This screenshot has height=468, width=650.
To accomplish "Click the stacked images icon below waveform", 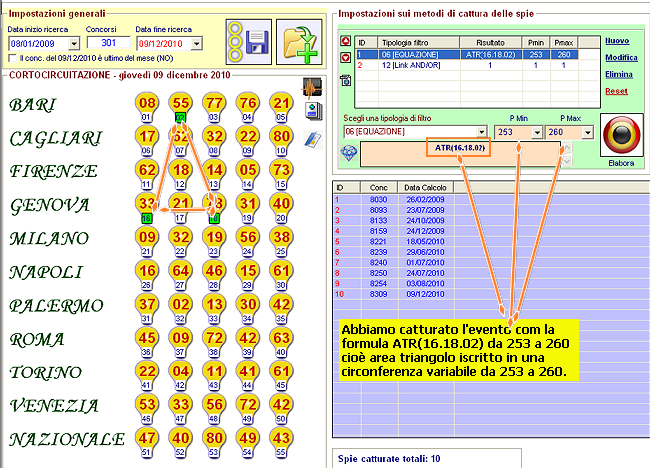I will (x=313, y=112).
